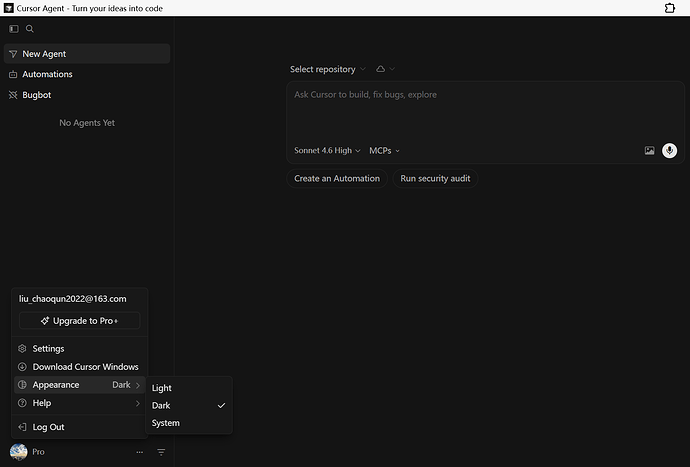Expand the MCPs dropdown
690x467 pixels.
pos(384,151)
